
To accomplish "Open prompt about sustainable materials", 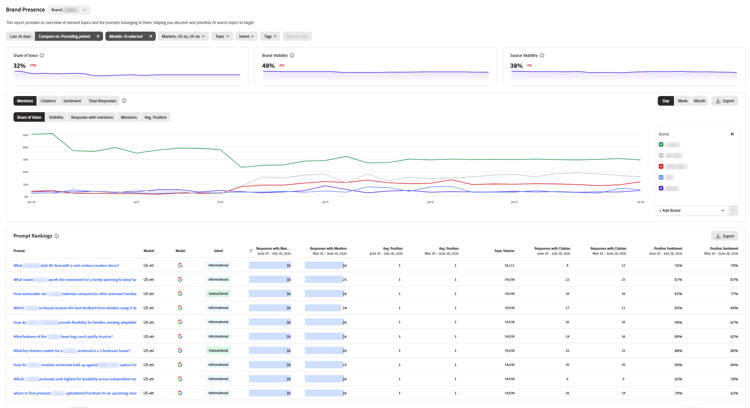I will (x=75, y=294).
